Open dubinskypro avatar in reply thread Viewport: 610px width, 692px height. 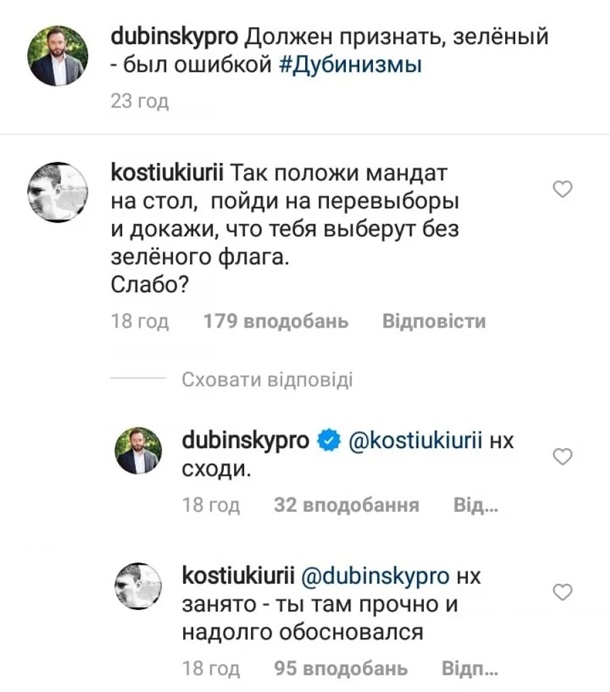click(x=142, y=451)
